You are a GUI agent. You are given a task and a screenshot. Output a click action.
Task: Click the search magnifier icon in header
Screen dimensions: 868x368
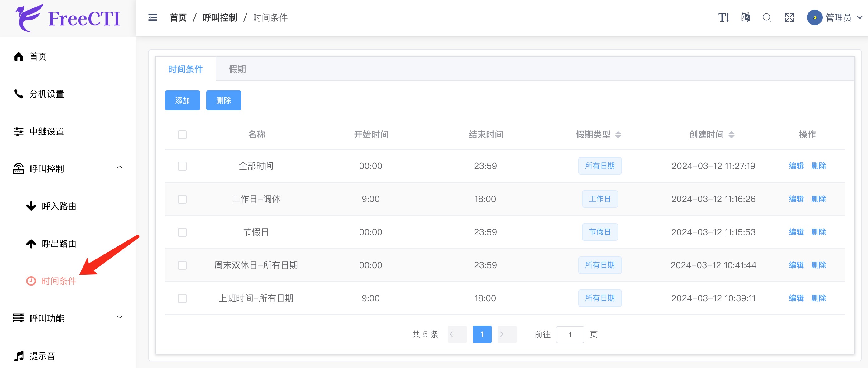[767, 17]
